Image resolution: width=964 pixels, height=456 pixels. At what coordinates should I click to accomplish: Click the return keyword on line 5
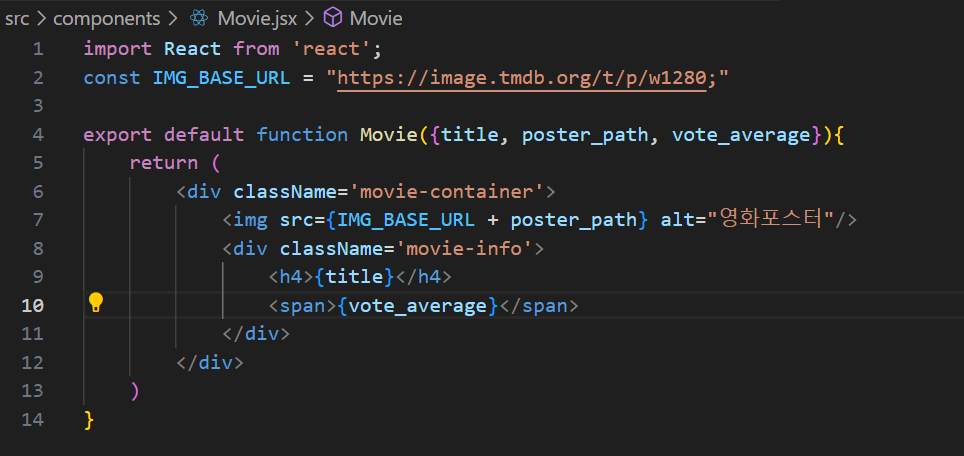point(164,163)
